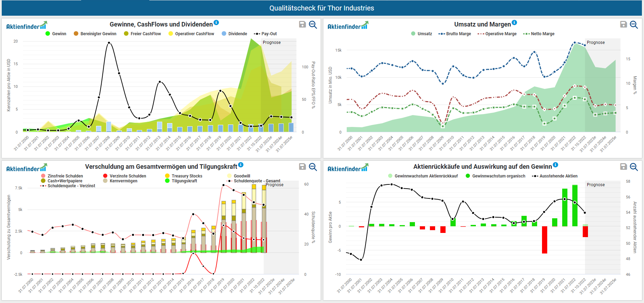Viewport: 644px width, 303px height.
Task: Open info icon beside Umsatz und Margen title
Action: tap(515, 23)
